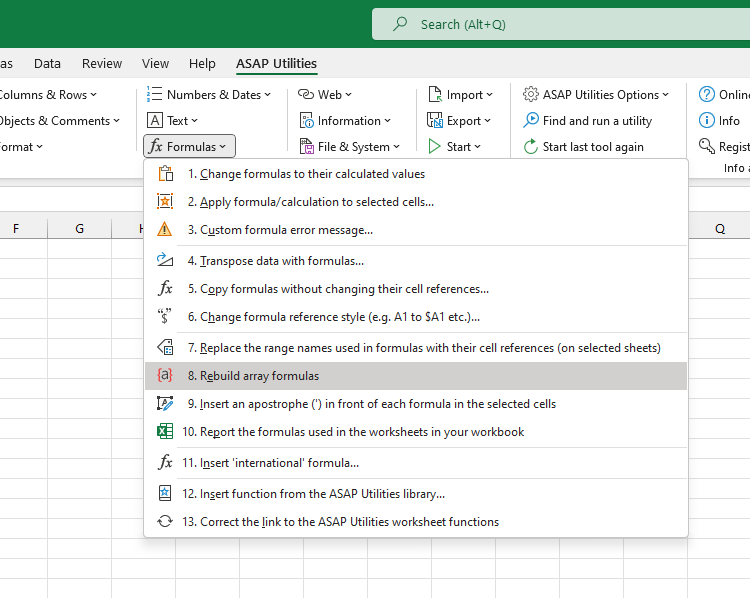
Task: Switch to the Data tab
Action: click(47, 63)
